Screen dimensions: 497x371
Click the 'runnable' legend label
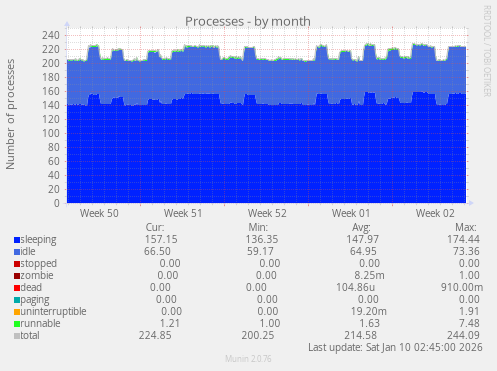[40, 323]
